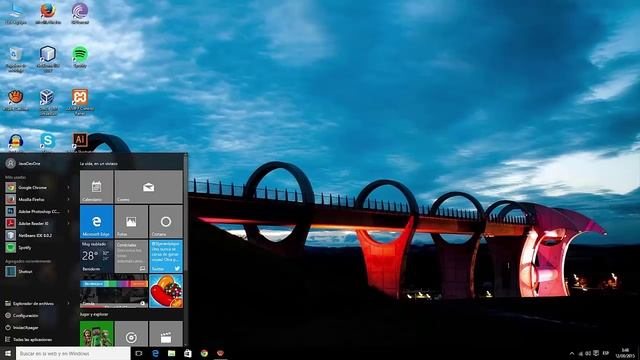Expand Explorador de archivos arrow
This screenshot has height=360, width=640.
69,303
